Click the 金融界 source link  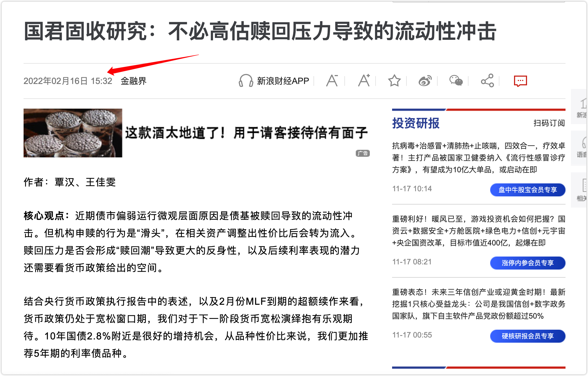point(133,81)
